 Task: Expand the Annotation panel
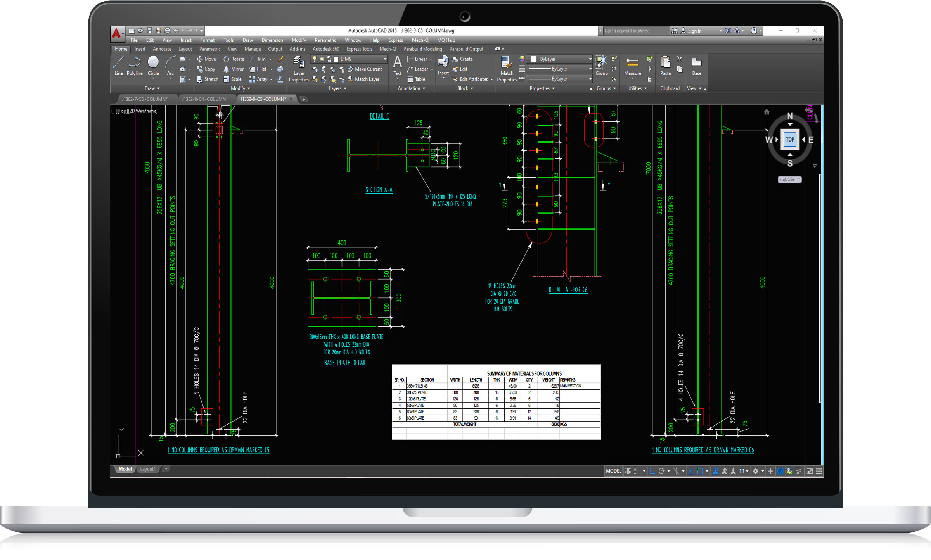coord(411,88)
